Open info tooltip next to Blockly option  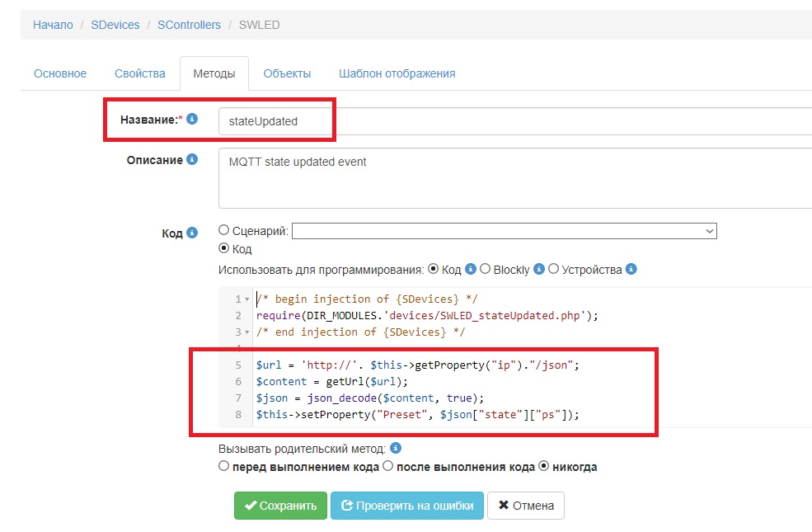[x=539, y=270]
